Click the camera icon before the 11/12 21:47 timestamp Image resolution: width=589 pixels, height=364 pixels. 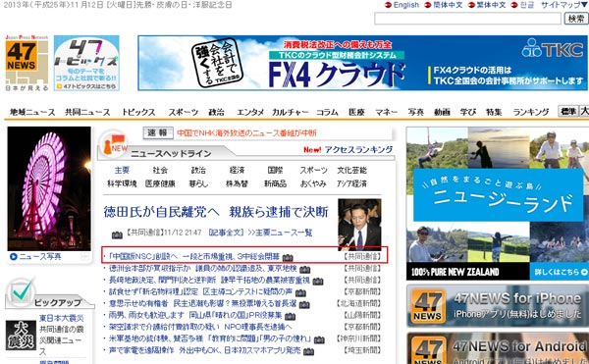(117, 234)
